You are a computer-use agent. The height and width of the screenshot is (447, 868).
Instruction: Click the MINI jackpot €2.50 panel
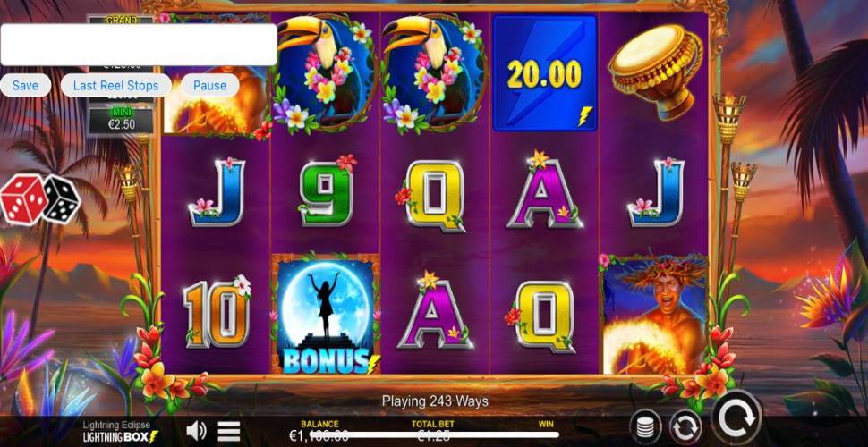(121, 120)
